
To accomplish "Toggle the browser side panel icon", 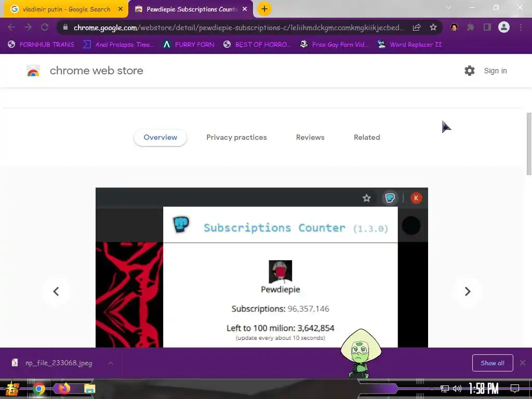I will coord(487,27).
